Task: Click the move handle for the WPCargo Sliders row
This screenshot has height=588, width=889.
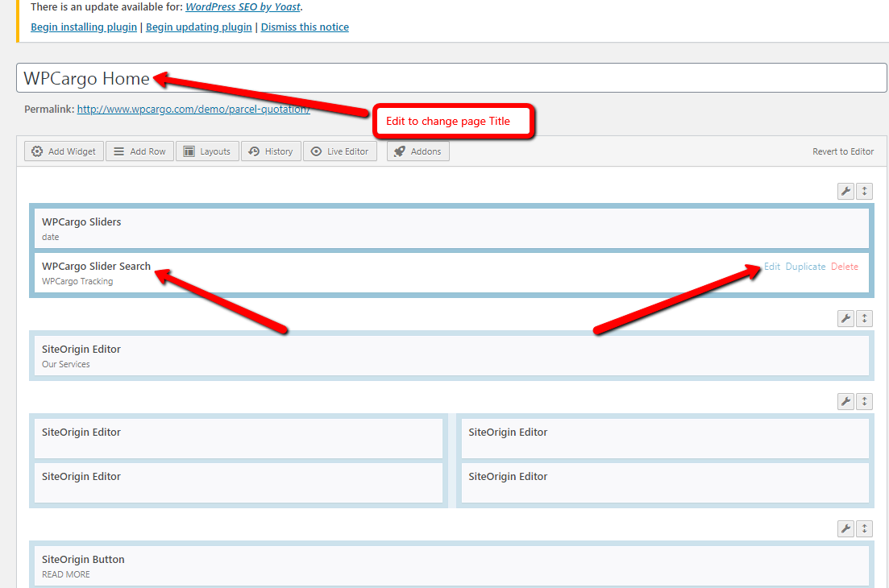Action: click(x=864, y=191)
